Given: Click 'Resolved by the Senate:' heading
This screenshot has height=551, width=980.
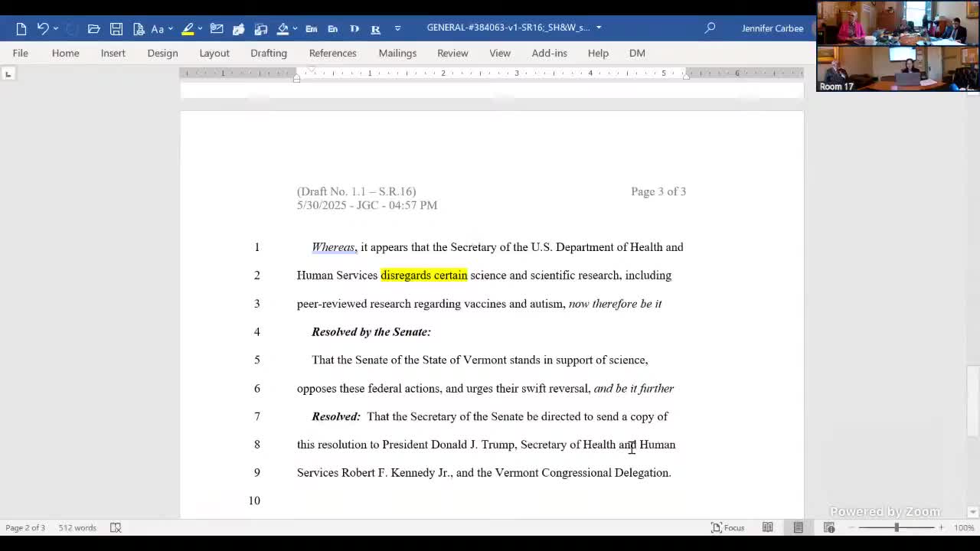Looking at the screenshot, I should pyautogui.click(x=371, y=332).
